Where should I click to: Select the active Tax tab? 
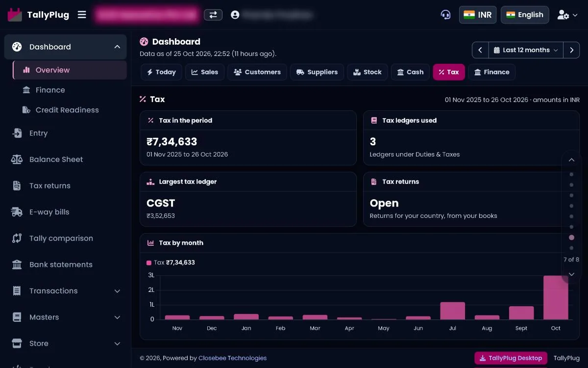click(x=449, y=72)
